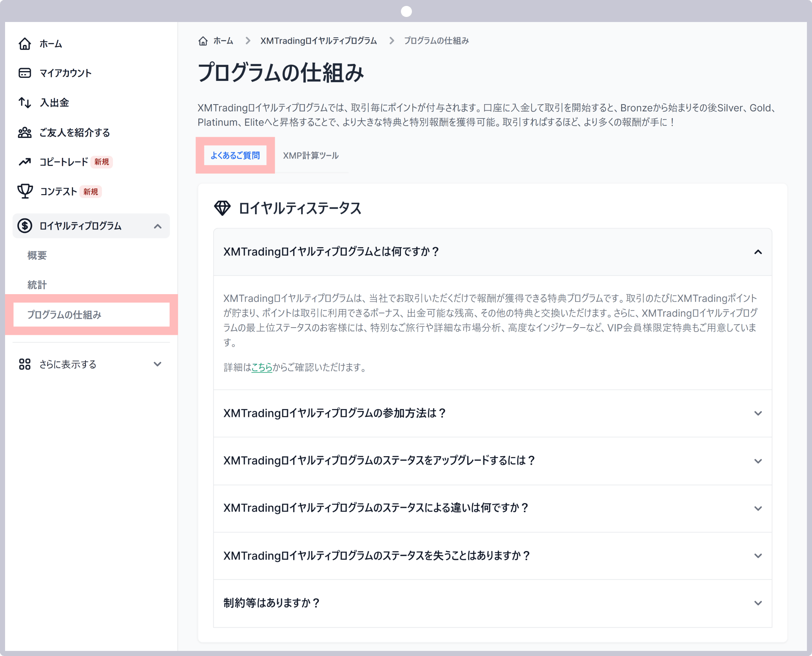Collapse the 'とは何ですか？' FAQ chevron
The height and width of the screenshot is (656, 812).
click(x=758, y=252)
